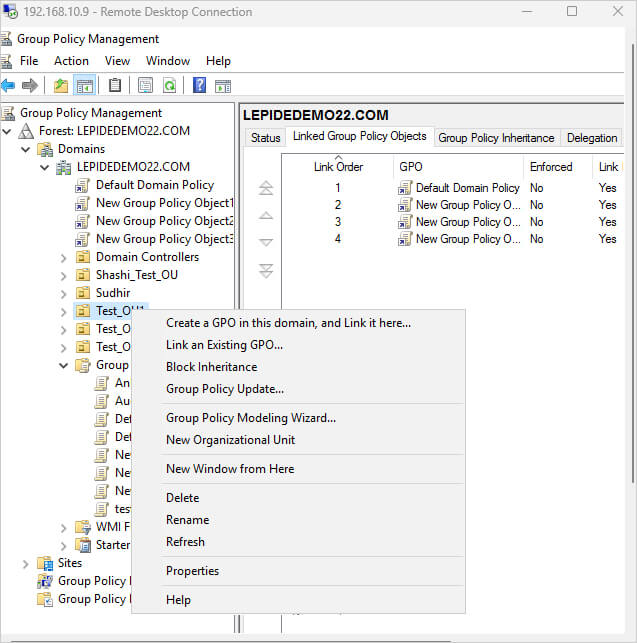Click the Starter GPOs folder icon
The image size is (637, 643).
coord(83,545)
